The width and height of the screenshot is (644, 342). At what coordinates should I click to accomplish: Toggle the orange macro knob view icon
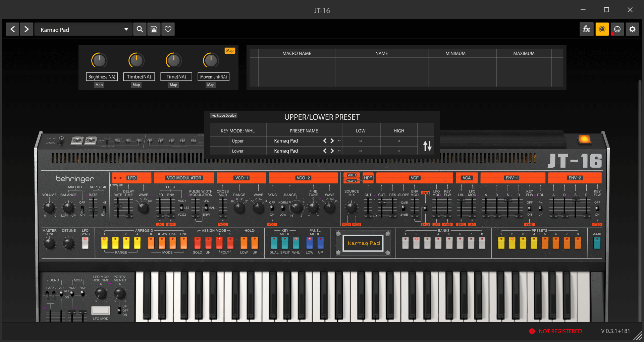coord(602,30)
